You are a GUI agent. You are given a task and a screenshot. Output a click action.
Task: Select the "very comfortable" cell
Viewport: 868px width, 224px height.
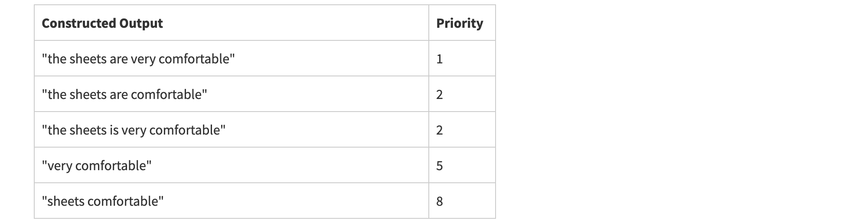(97, 166)
